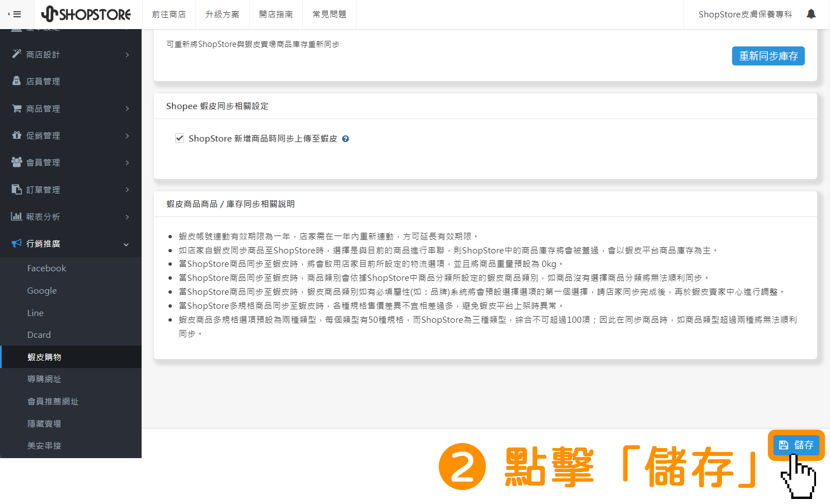Open 店員管理 menu item
830x504 pixels.
pyautogui.click(x=71, y=81)
